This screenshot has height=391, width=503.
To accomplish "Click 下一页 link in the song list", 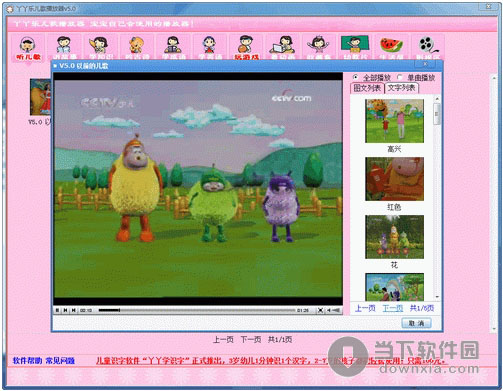I will 393,308.
